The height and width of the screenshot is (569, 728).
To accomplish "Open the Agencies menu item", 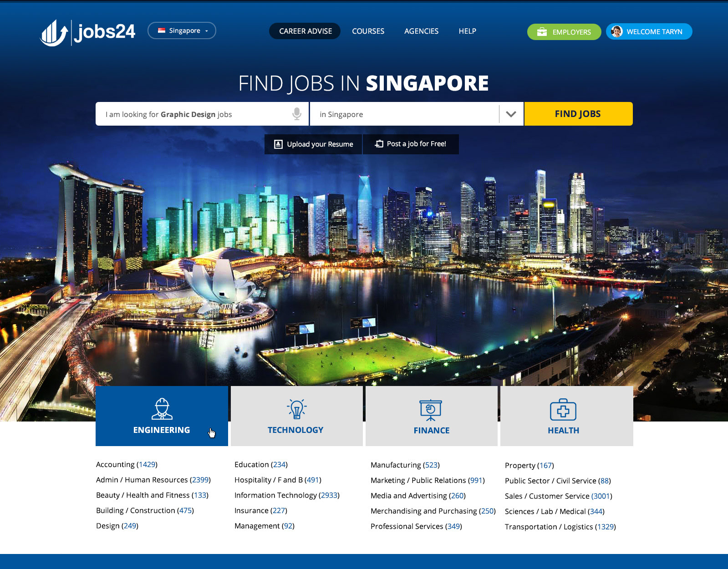I will 421,31.
